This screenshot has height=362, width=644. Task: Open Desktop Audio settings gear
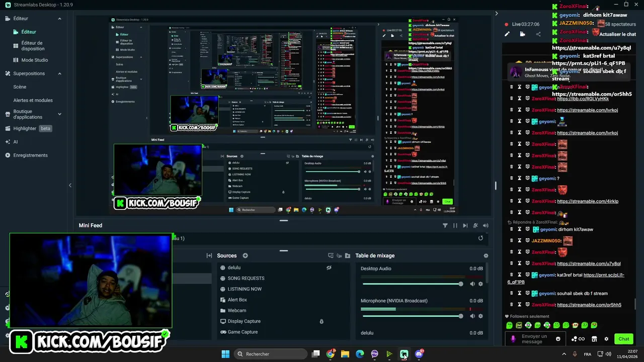point(480,284)
